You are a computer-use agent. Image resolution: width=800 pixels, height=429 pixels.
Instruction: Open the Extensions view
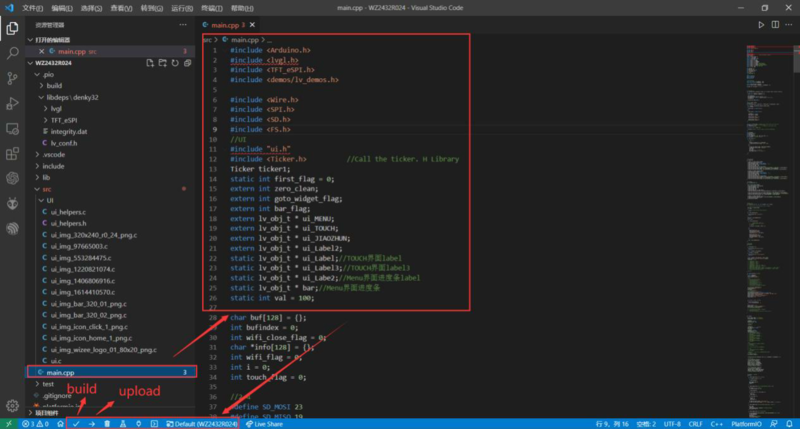point(12,154)
